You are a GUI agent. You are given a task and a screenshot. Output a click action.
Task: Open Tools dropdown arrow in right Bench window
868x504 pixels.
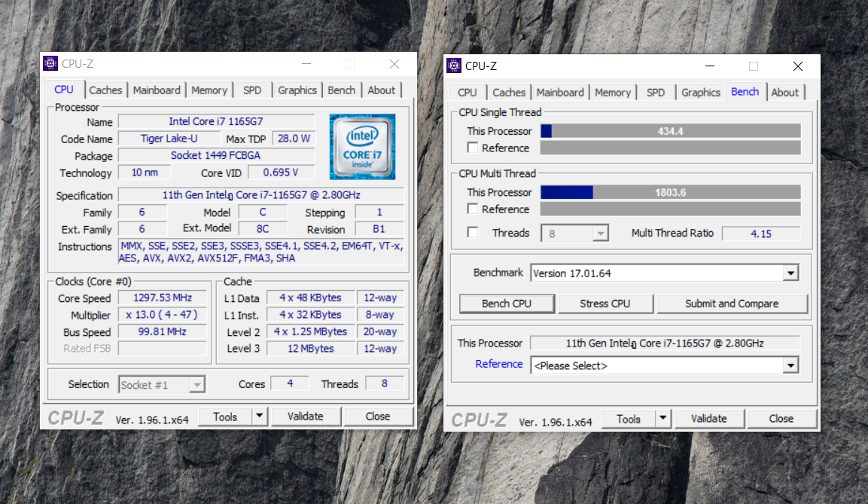coord(662,418)
